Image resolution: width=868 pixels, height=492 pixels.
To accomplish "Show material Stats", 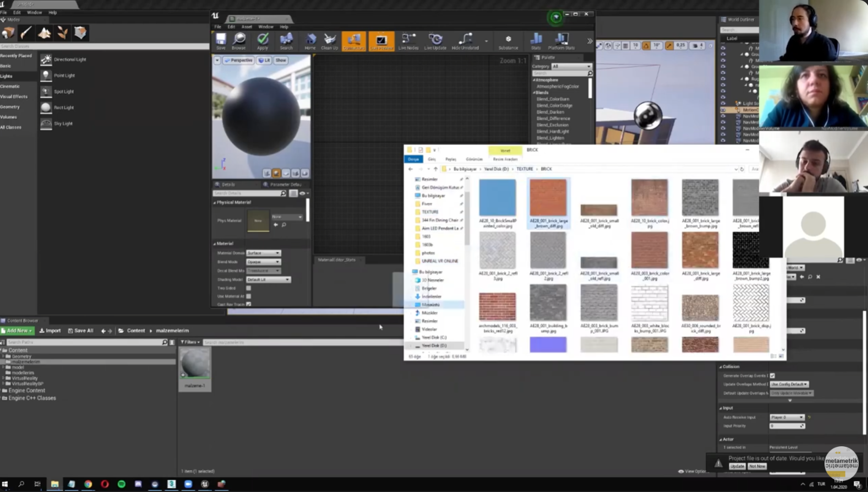I will pos(536,41).
